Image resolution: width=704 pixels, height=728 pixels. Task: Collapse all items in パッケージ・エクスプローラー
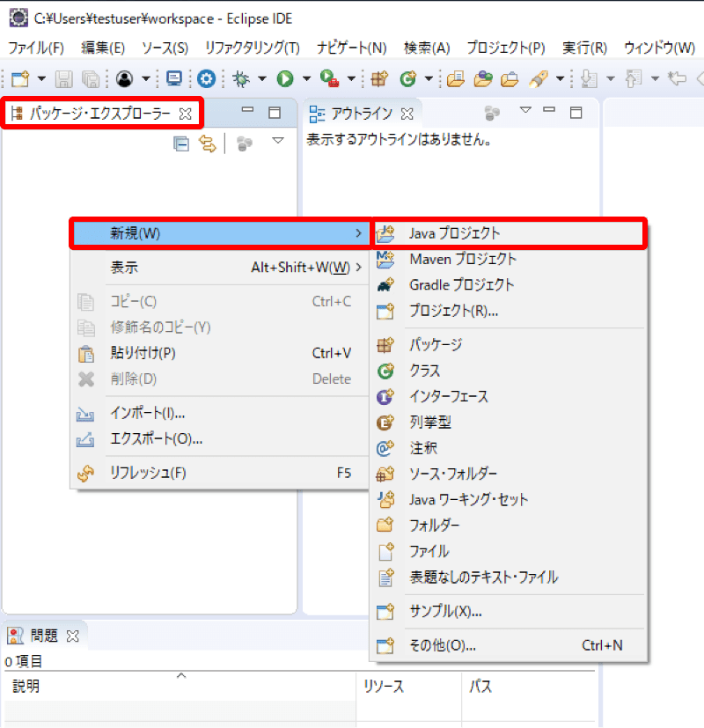point(180,143)
